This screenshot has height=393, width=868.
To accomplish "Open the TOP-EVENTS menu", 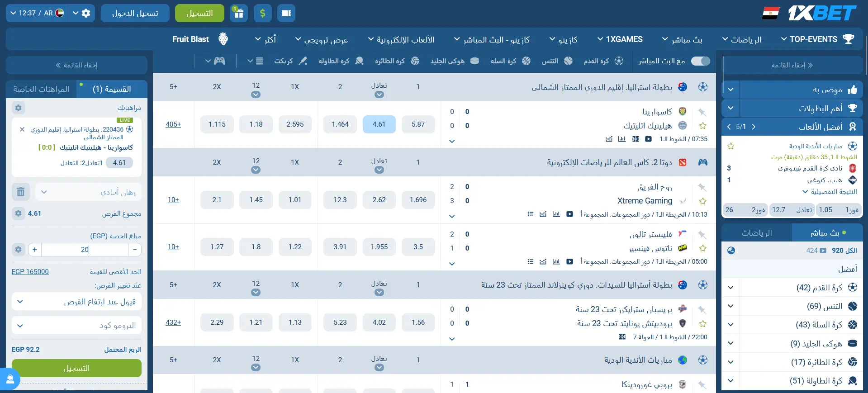I will (817, 39).
